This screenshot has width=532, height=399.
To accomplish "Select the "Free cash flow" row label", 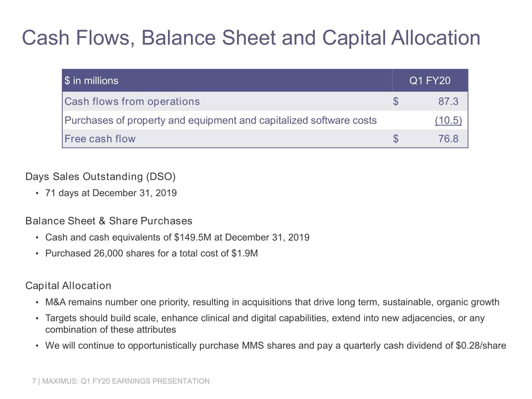I will 100,139.
